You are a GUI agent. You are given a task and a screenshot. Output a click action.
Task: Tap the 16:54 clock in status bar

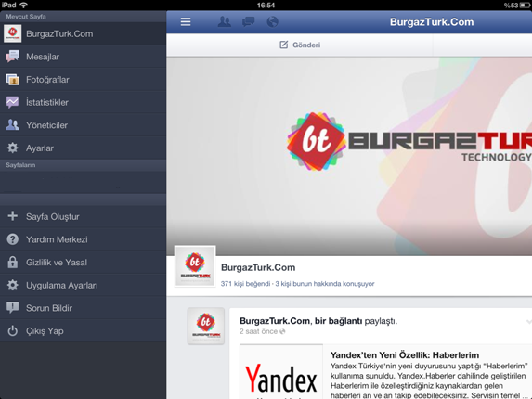266,5
